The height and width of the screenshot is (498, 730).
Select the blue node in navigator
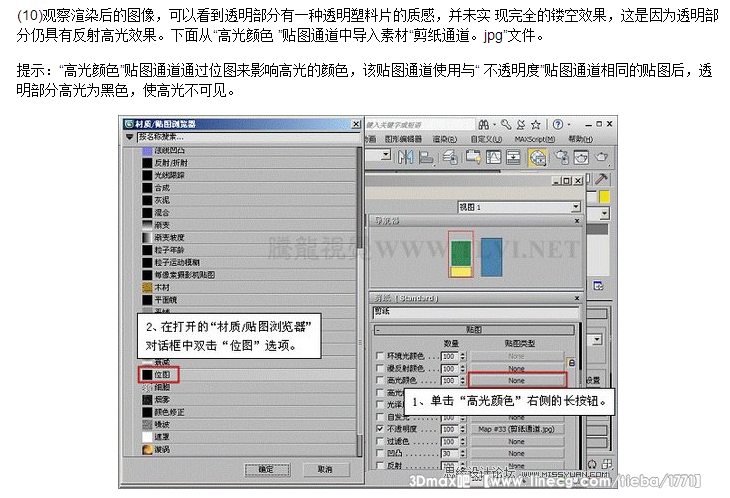[x=492, y=257]
